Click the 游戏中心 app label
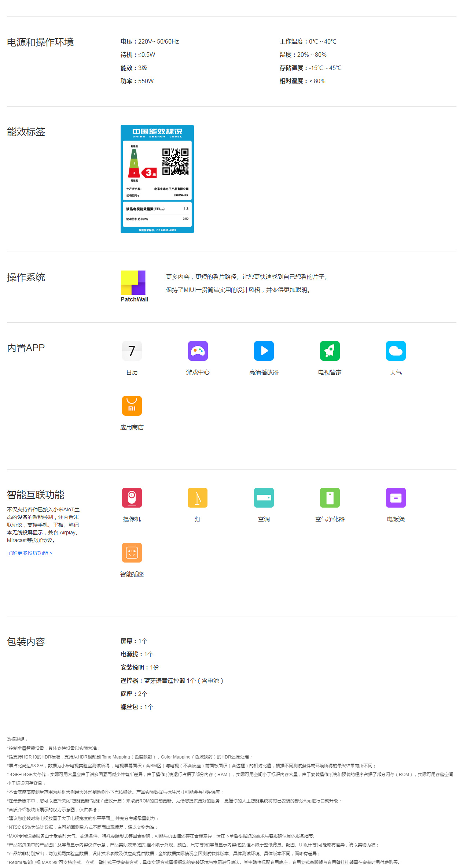463x868 pixels. tap(198, 372)
